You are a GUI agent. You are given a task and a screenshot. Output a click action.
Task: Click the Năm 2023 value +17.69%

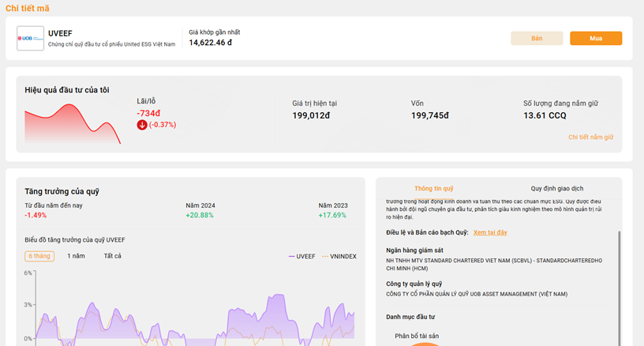tap(332, 216)
